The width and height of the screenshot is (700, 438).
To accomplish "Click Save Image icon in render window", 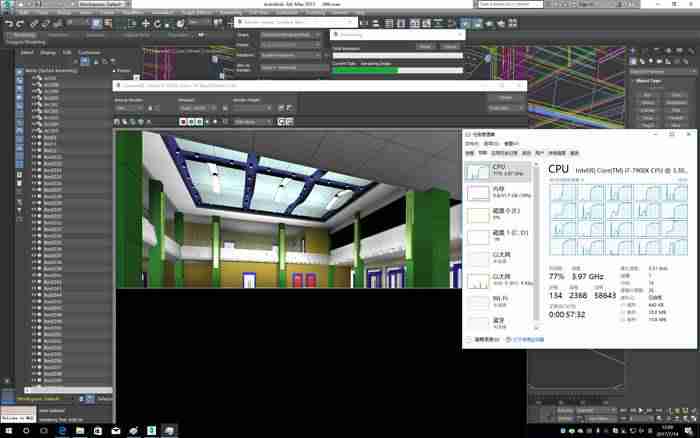I will [117, 121].
